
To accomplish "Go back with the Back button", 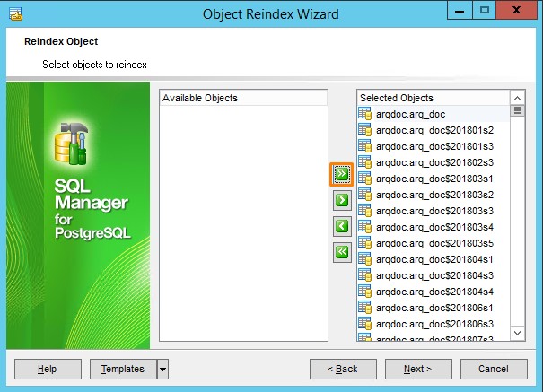I will 342,369.
